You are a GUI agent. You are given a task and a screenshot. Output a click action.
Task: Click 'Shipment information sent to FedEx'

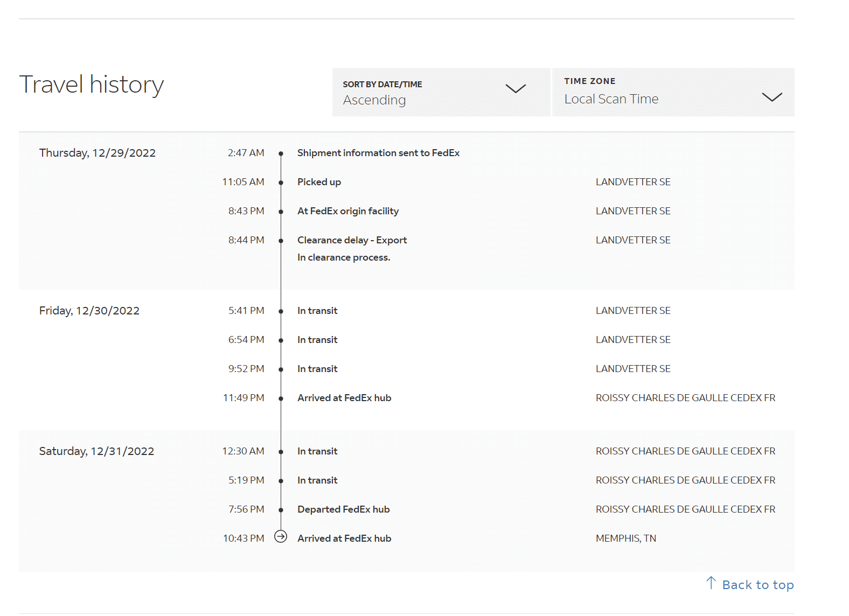click(378, 153)
